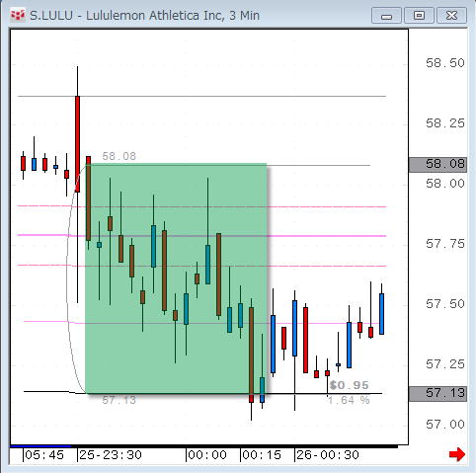The image size is (476, 473).
Task: Click the S.LULU Lululemon Athletica title text
Action: point(145,16)
